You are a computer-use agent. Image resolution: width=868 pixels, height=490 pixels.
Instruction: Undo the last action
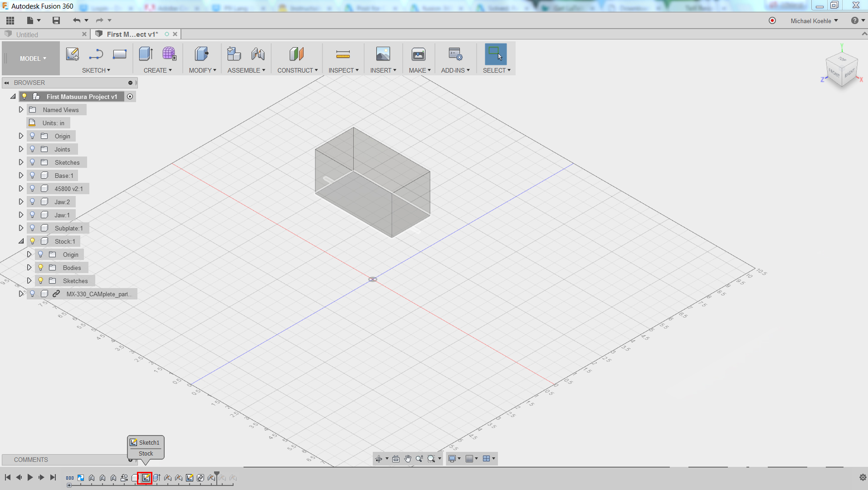click(x=77, y=20)
